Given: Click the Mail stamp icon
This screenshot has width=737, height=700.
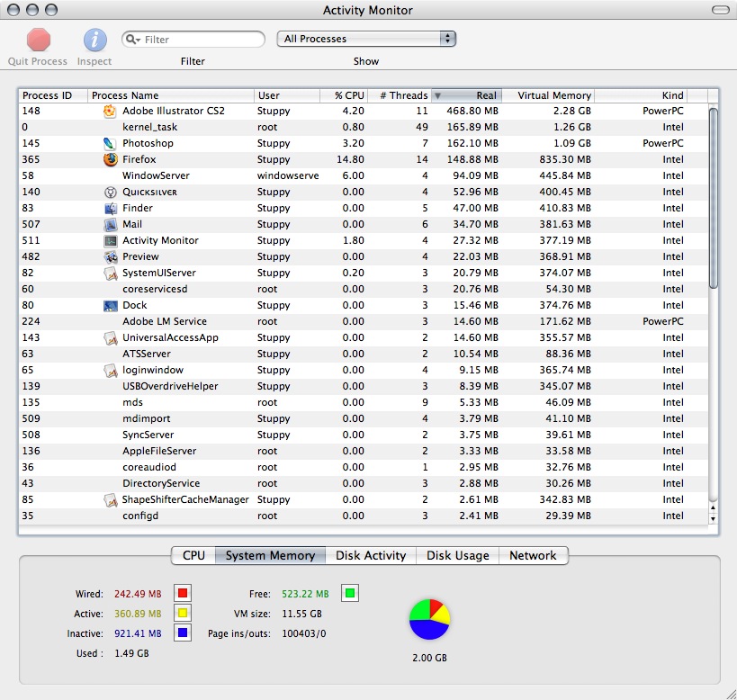Looking at the screenshot, I should click(x=110, y=224).
